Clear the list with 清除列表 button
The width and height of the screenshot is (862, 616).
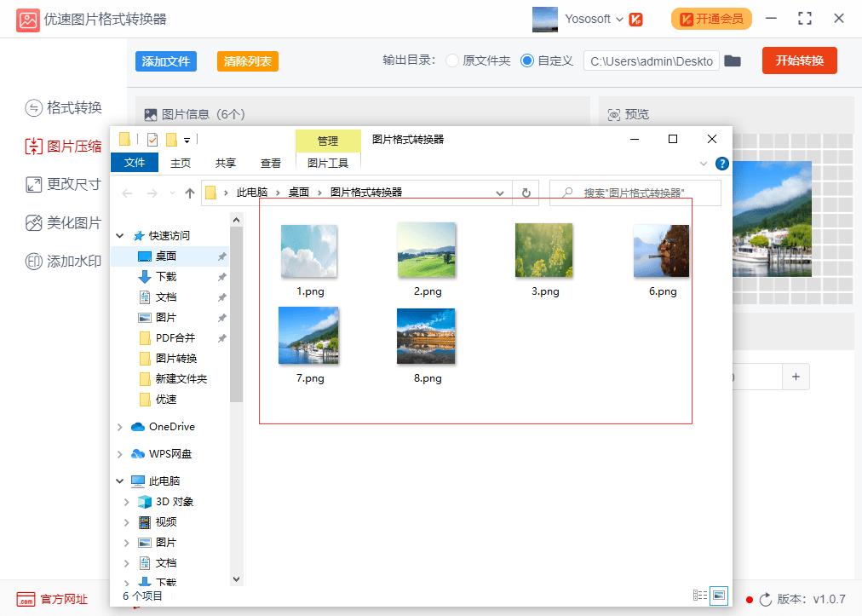[247, 61]
